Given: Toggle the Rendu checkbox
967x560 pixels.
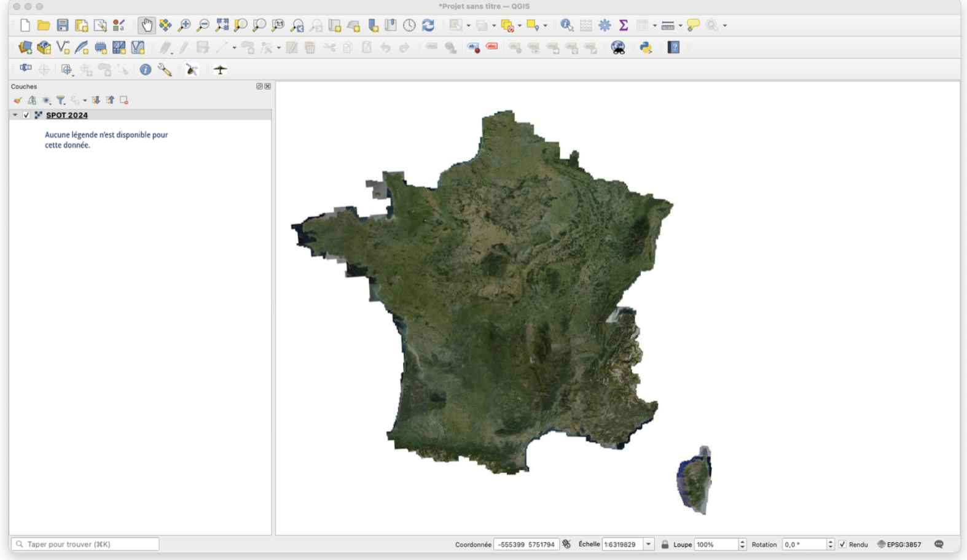Looking at the screenshot, I should pos(842,544).
